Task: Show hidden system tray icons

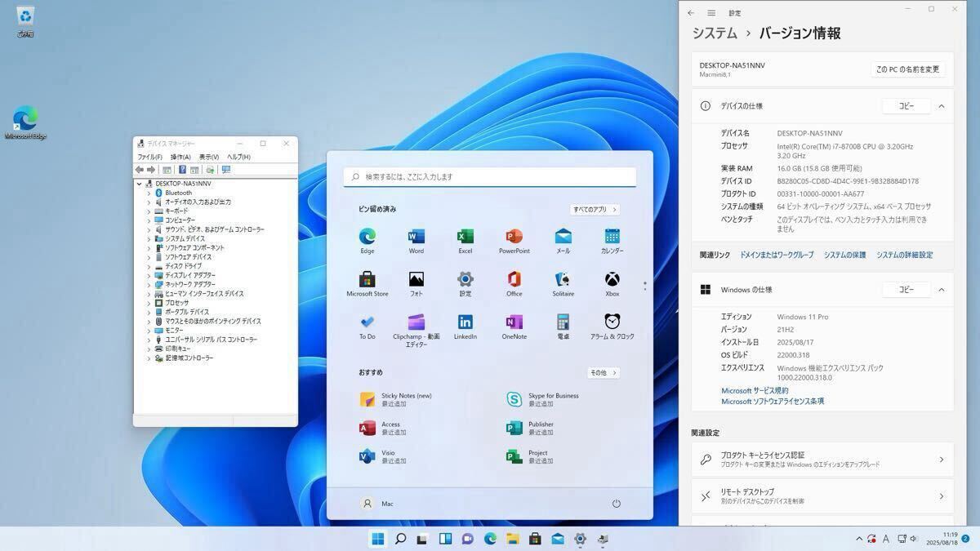Action: pos(859,539)
